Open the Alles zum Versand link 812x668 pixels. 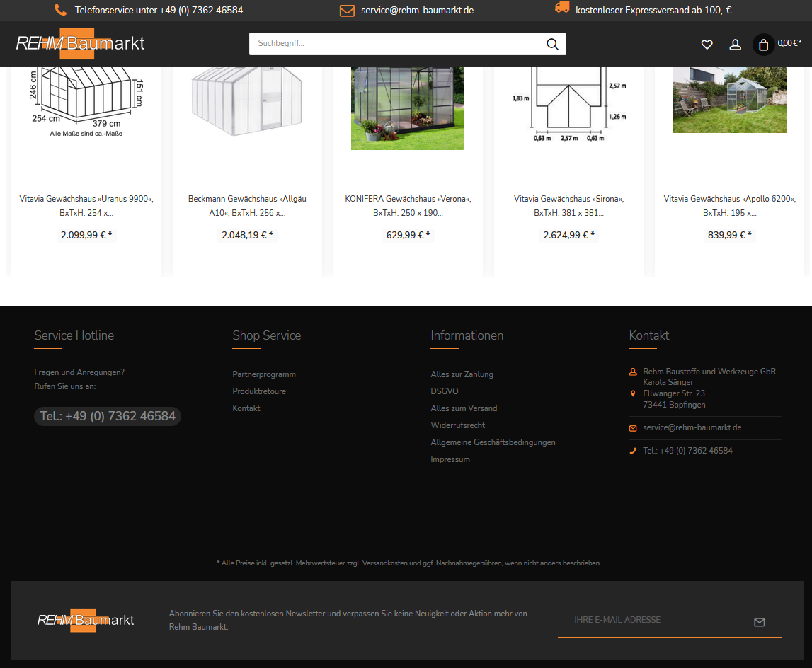tap(464, 408)
